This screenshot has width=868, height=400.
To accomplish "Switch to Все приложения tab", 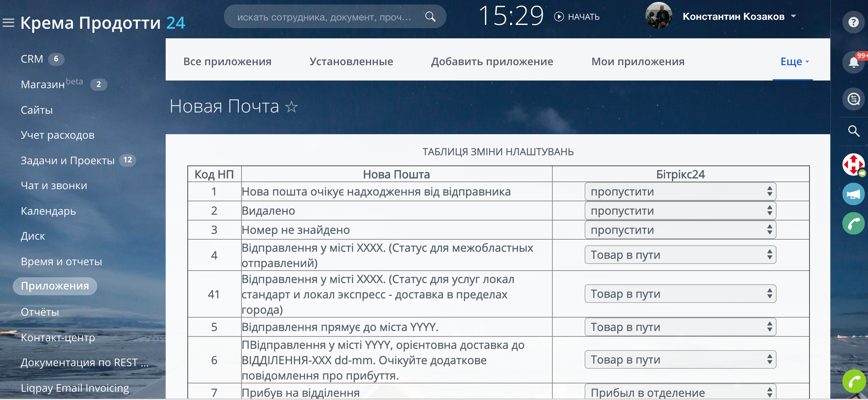I will (227, 62).
